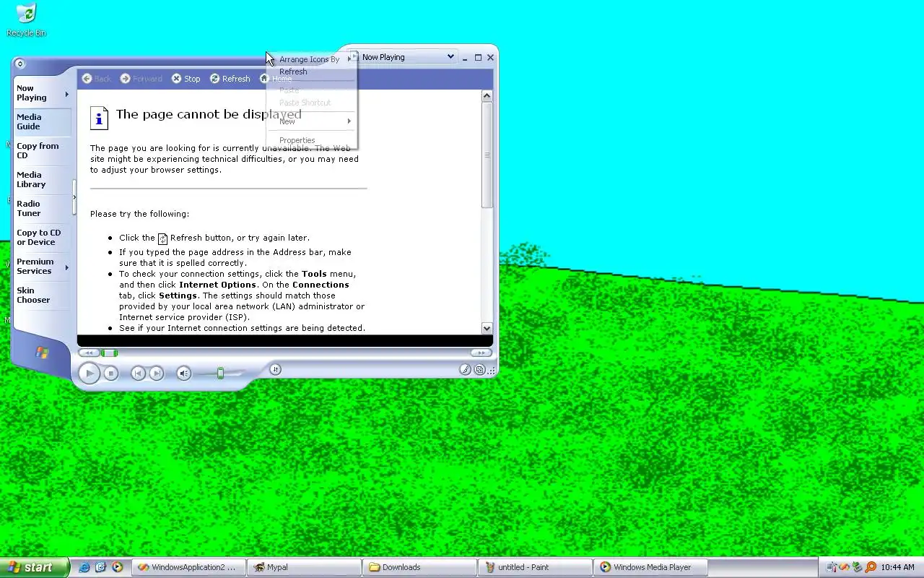Click the info icon beside page error heading

[x=99, y=118]
